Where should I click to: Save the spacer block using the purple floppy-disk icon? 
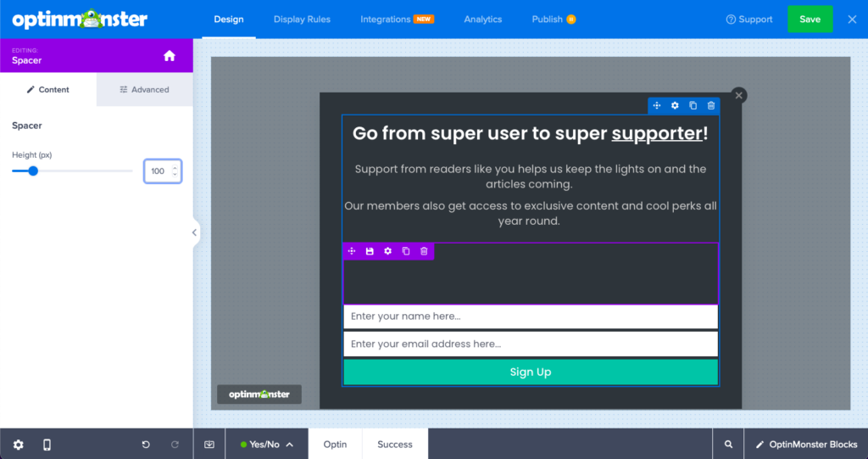pos(370,252)
